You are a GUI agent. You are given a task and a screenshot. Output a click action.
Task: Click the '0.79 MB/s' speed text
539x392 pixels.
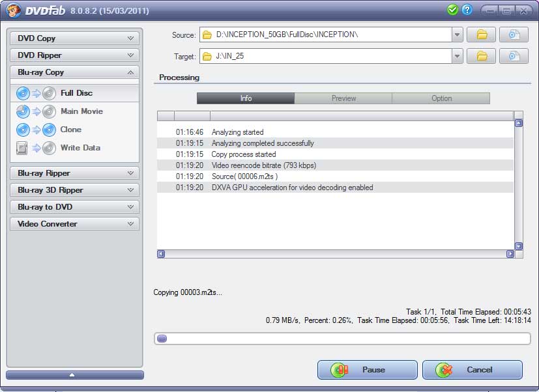[282, 320]
